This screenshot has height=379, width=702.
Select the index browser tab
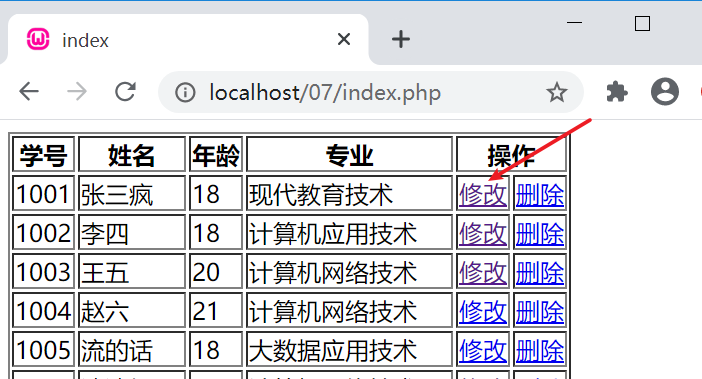[188, 39]
